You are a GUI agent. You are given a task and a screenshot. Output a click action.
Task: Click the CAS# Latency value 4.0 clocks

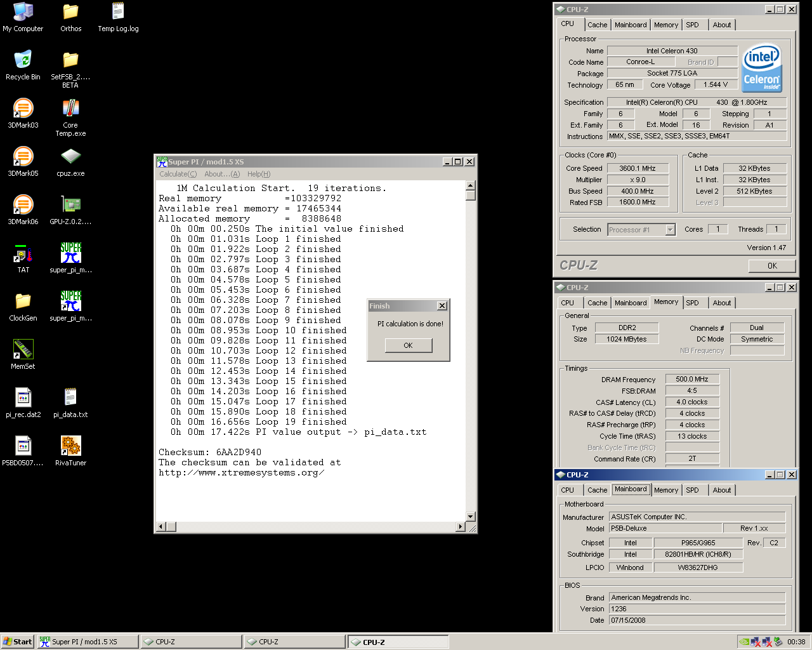coord(692,402)
